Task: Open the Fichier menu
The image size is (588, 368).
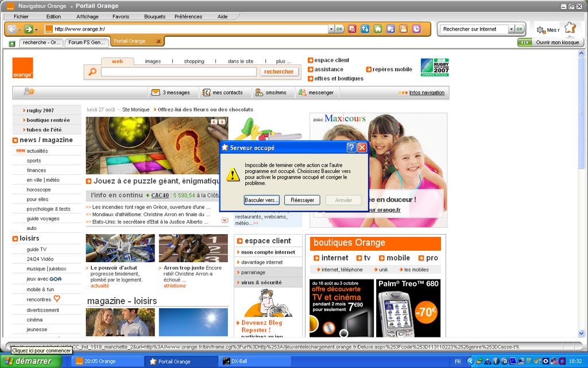Action: pos(21,17)
